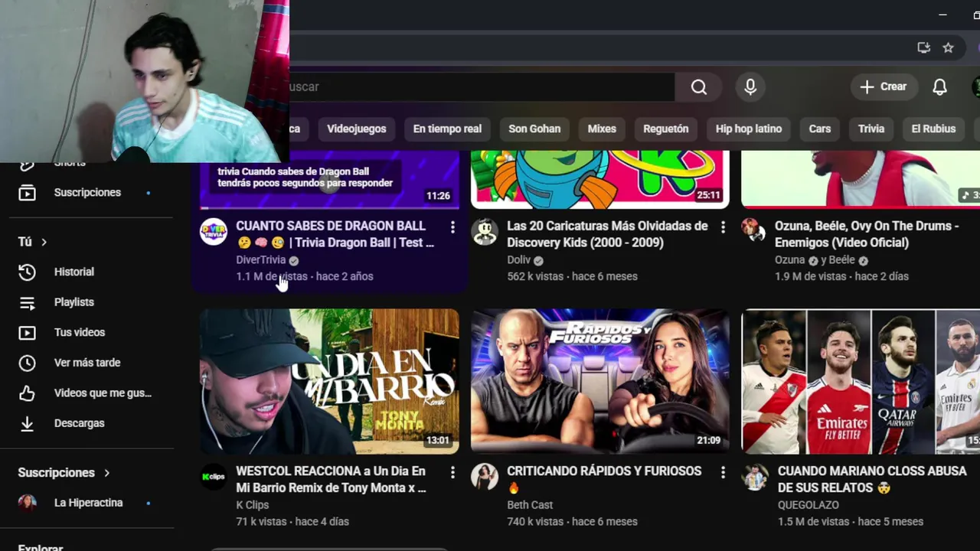This screenshot has width=980, height=551.
Task: Click the Doliv channel avatar
Action: (484, 231)
